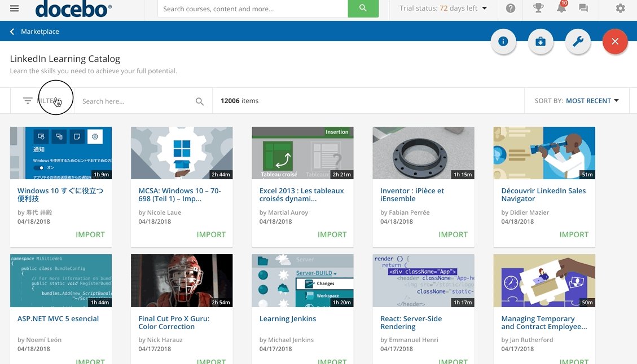Open the settings gear icon

[620, 8]
